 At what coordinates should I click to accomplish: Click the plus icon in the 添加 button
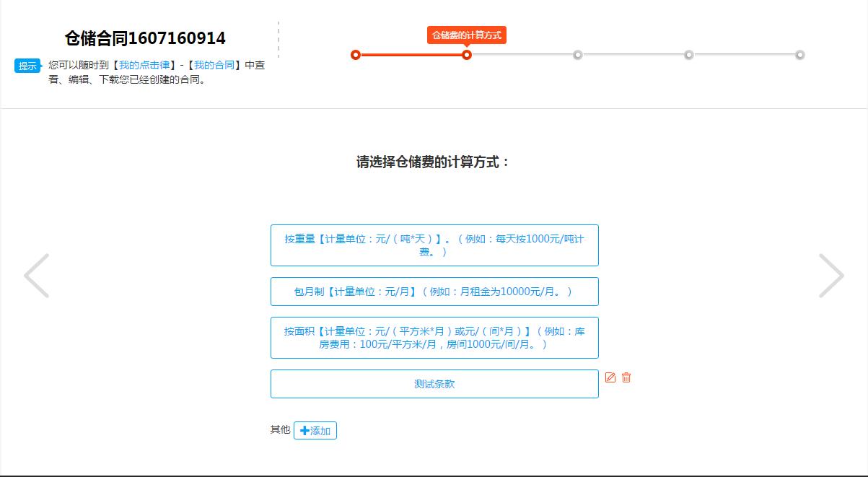click(x=306, y=430)
